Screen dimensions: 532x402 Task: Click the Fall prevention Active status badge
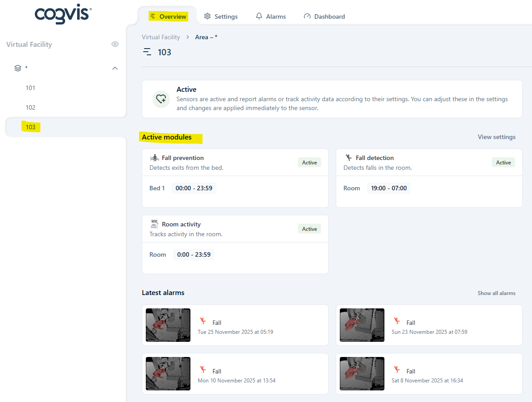click(309, 163)
